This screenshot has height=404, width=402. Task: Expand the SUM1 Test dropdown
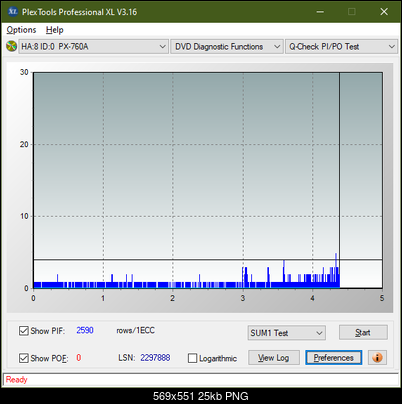pos(287,333)
